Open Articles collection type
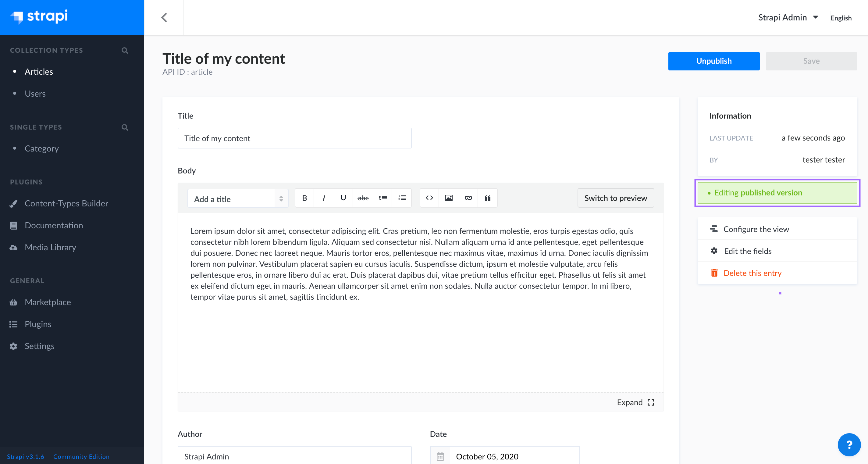 (39, 72)
